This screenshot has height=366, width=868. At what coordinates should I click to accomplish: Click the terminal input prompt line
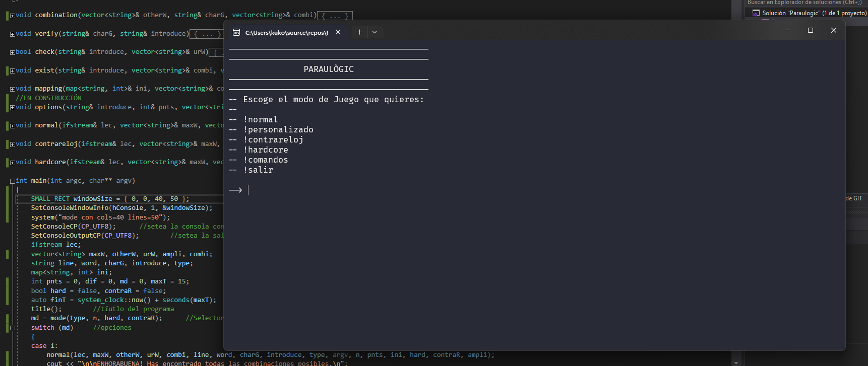(238, 190)
